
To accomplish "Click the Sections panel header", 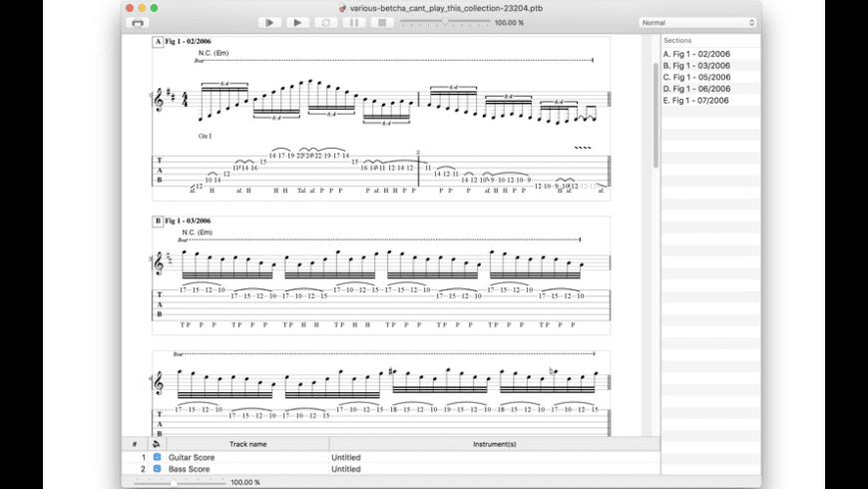I will 677,41.
